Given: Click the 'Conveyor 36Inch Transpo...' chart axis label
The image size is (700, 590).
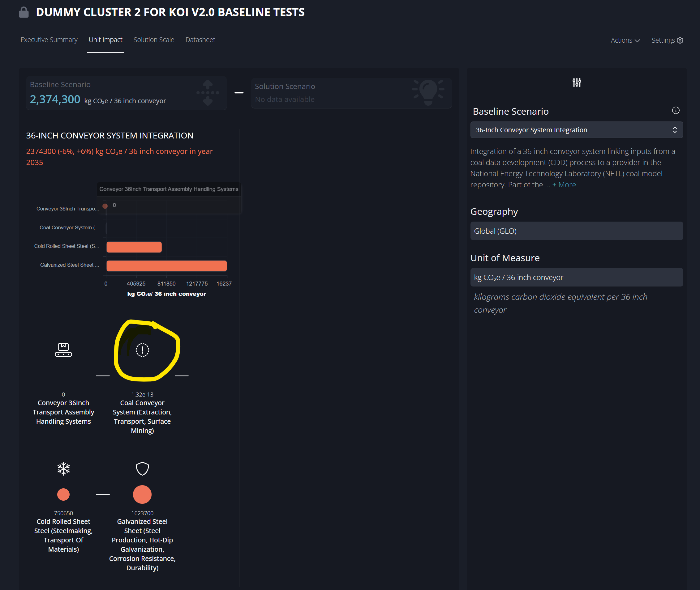Looking at the screenshot, I should 68,209.
